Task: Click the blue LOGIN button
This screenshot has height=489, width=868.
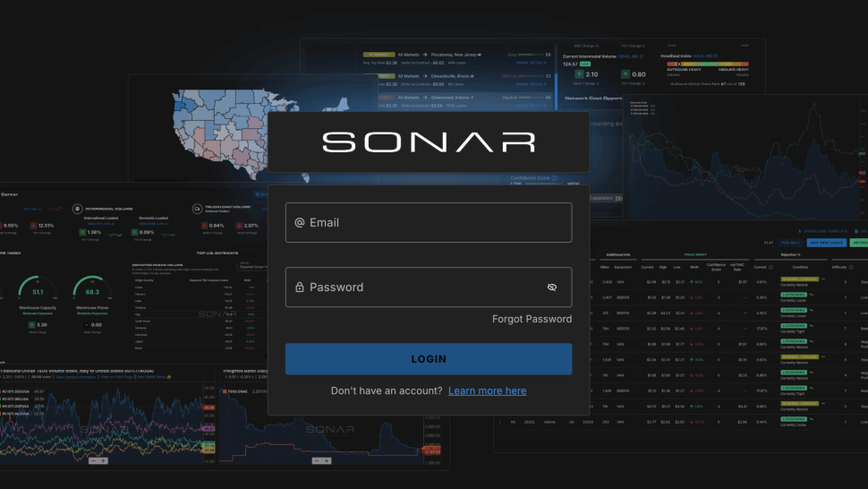Action: coord(429,359)
